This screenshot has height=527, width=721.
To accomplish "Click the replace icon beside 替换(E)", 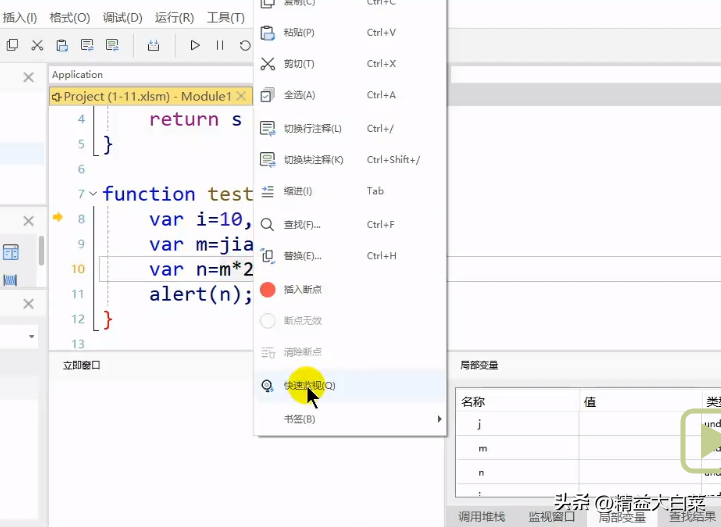I will [x=268, y=256].
